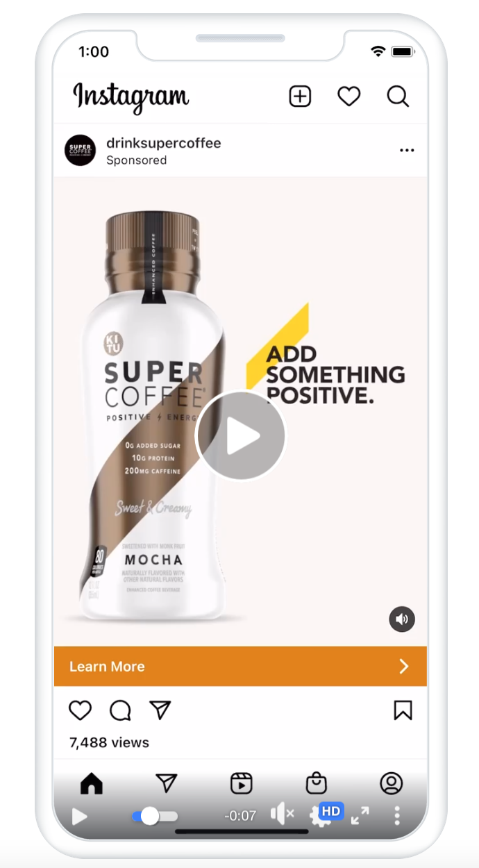Open the post's three-dot options menu
The width and height of the screenshot is (479, 868).
click(407, 151)
